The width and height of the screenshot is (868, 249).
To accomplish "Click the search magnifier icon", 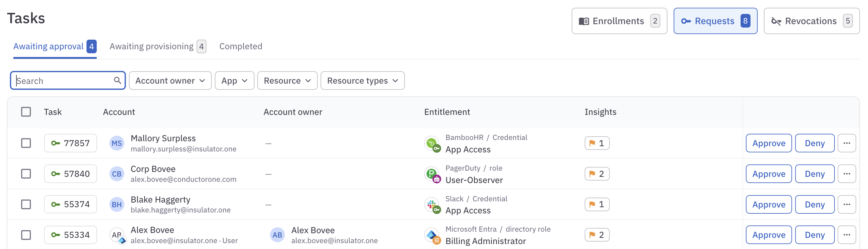I will pyautogui.click(x=117, y=81).
